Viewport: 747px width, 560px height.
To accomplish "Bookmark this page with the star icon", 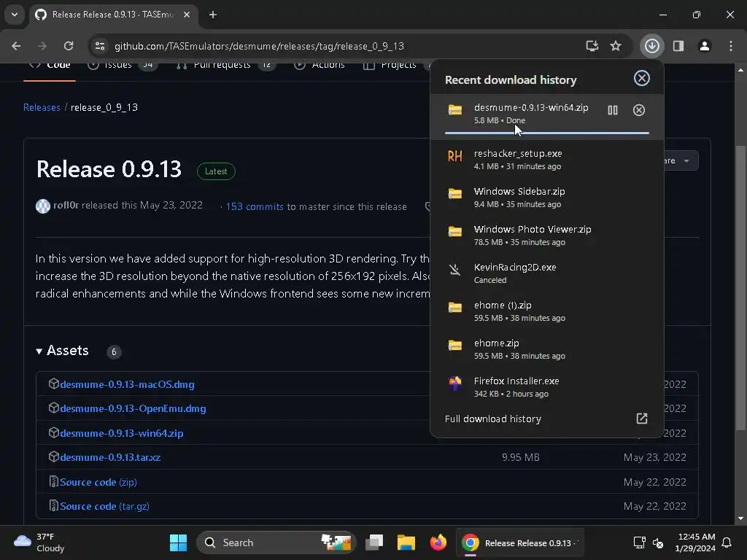I will coord(616,46).
